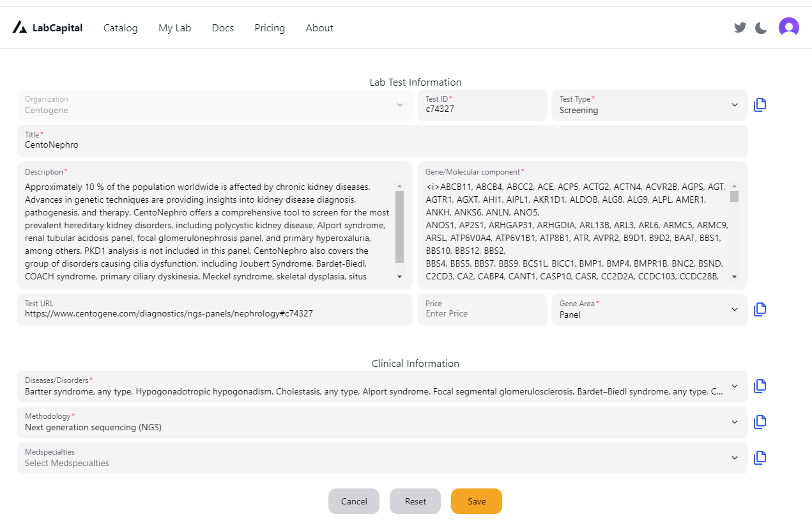Click Description scrollbar up arrow
Image resolution: width=812 pixels, height=530 pixels.
pos(400,186)
